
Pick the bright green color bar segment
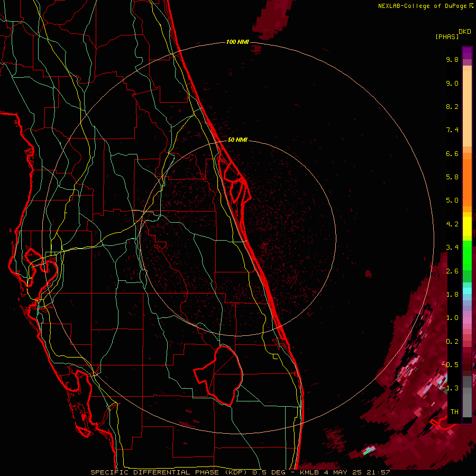[x=467, y=255]
